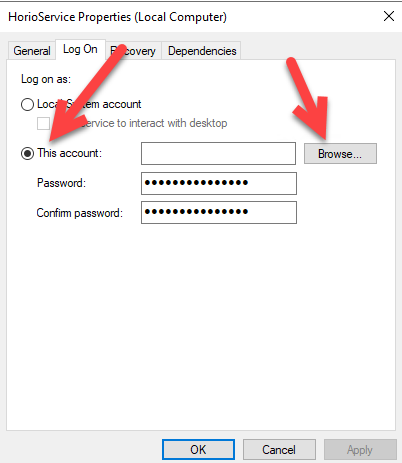402x463 pixels.
Task: Select the Local System account radio button
Action: [x=27, y=104]
